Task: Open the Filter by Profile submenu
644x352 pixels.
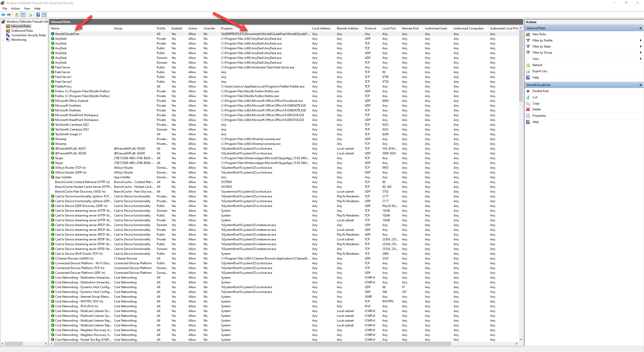Action: pos(542,40)
